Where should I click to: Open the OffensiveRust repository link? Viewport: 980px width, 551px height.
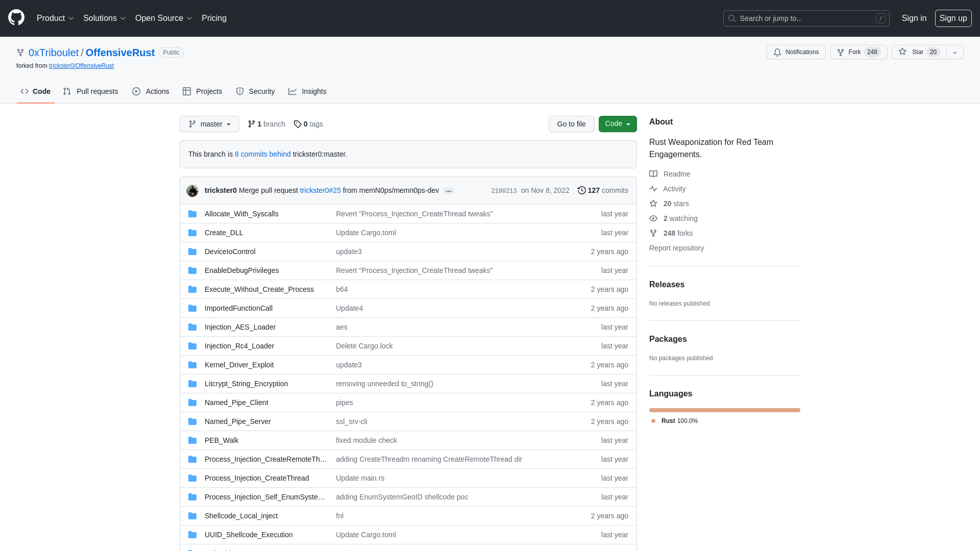pyautogui.click(x=120, y=53)
